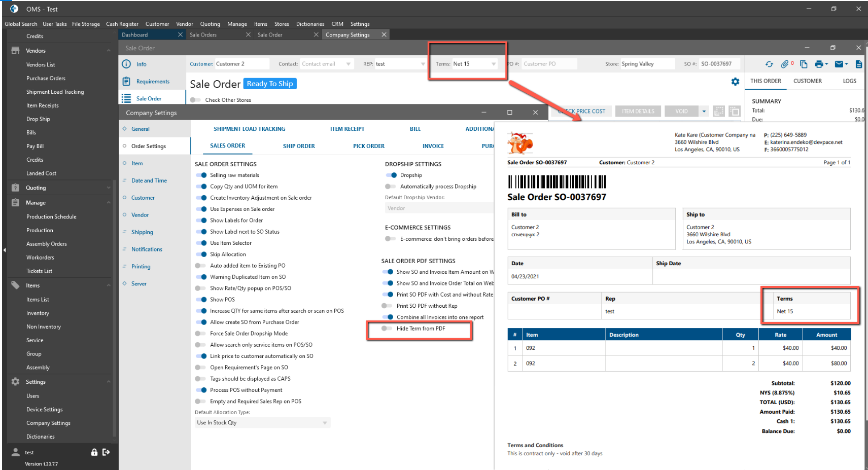This screenshot has height=470, width=868.
Task: Click the ITEM DETAILS button
Action: (x=638, y=111)
